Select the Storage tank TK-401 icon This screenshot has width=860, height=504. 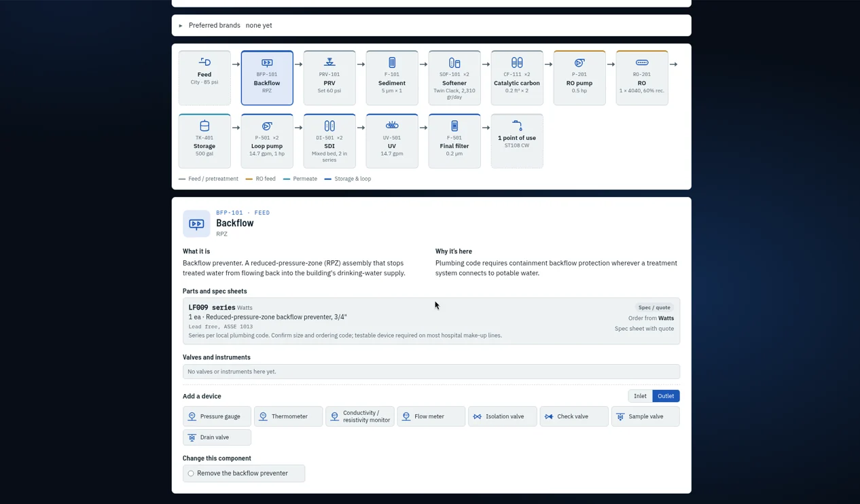point(204,126)
